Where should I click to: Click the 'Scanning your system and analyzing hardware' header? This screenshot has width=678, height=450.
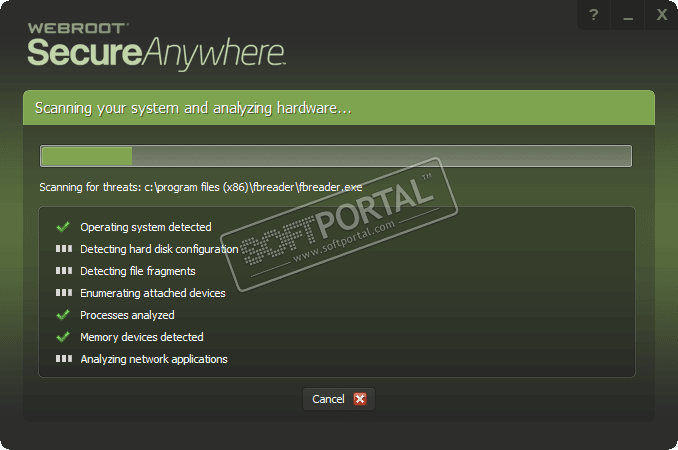coord(339,108)
